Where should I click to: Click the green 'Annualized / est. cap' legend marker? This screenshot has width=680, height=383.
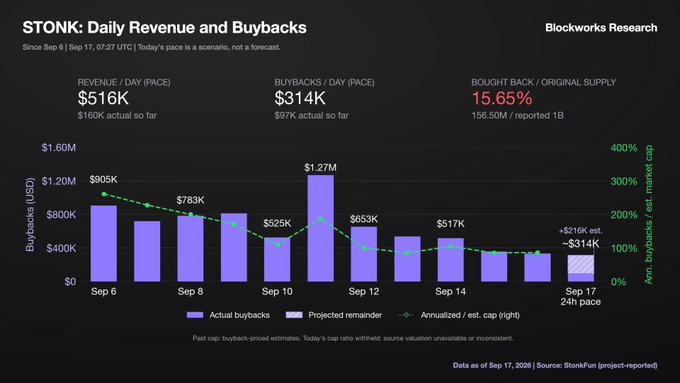click(406, 315)
